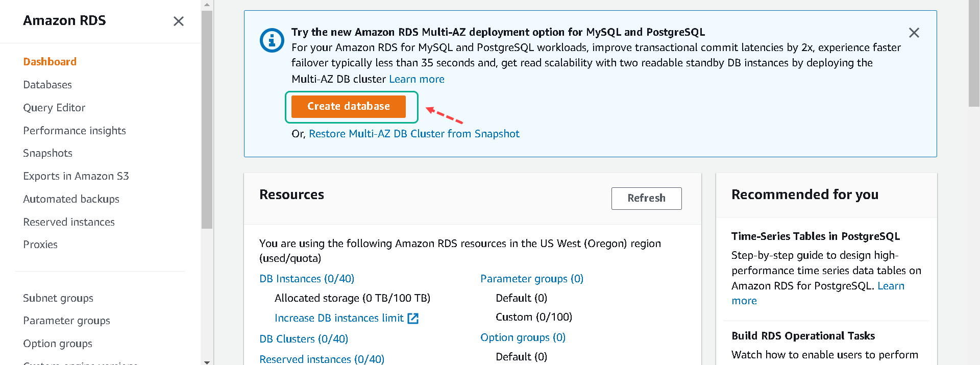980x365 pixels.
Task: Open Databases in the sidebar
Action: click(47, 85)
